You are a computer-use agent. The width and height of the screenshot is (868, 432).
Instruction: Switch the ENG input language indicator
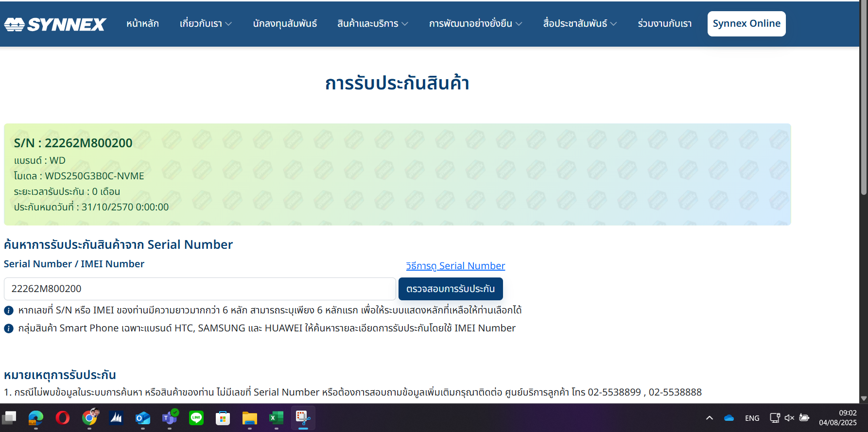coord(752,418)
